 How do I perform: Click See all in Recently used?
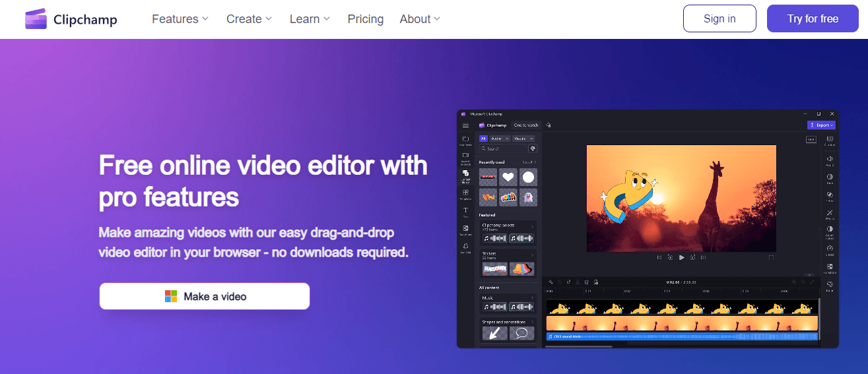[x=529, y=162]
